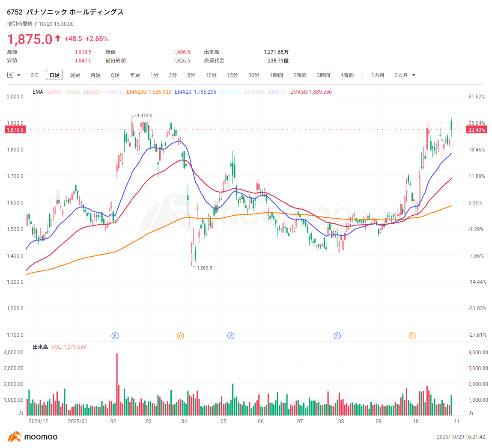Screen dimensions: 492x448
Task: Click the earnings E marker in February
Action: tap(115, 336)
